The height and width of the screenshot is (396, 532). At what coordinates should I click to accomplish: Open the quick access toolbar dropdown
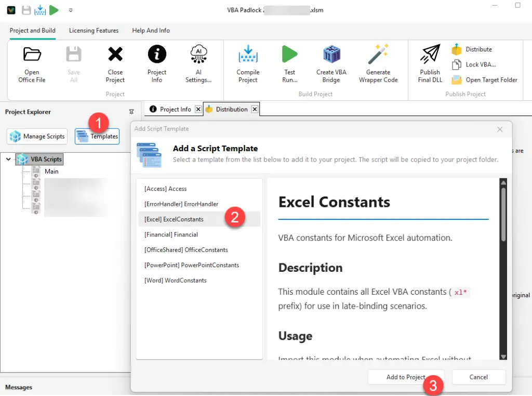click(x=71, y=10)
